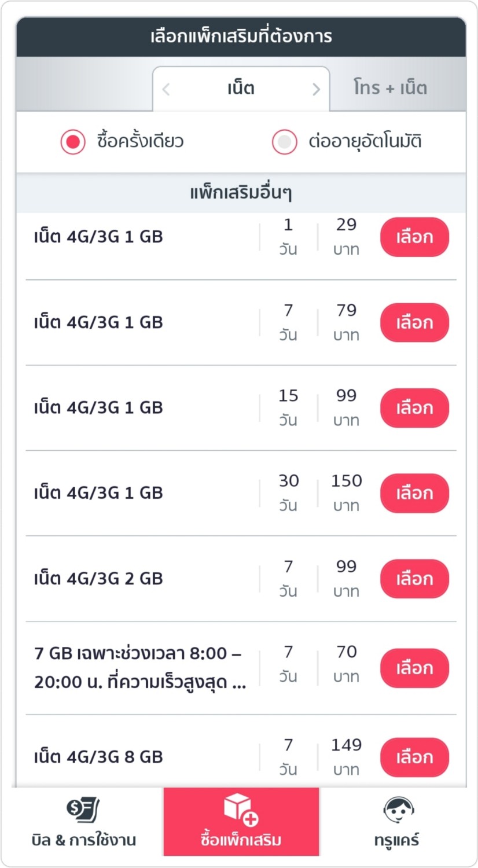This screenshot has width=478, height=868.
Task: Choose the 1 GB 15-day 99 baht package
Action: [414, 408]
